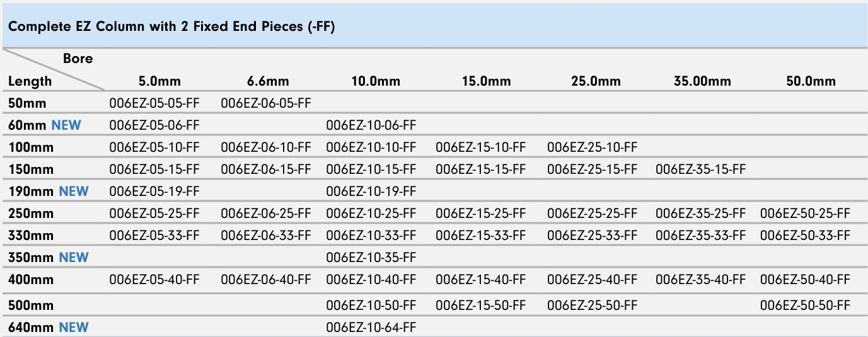Select part 006EZ-06-40-FF
Viewport: 868px width, 337px height.
click(x=266, y=279)
